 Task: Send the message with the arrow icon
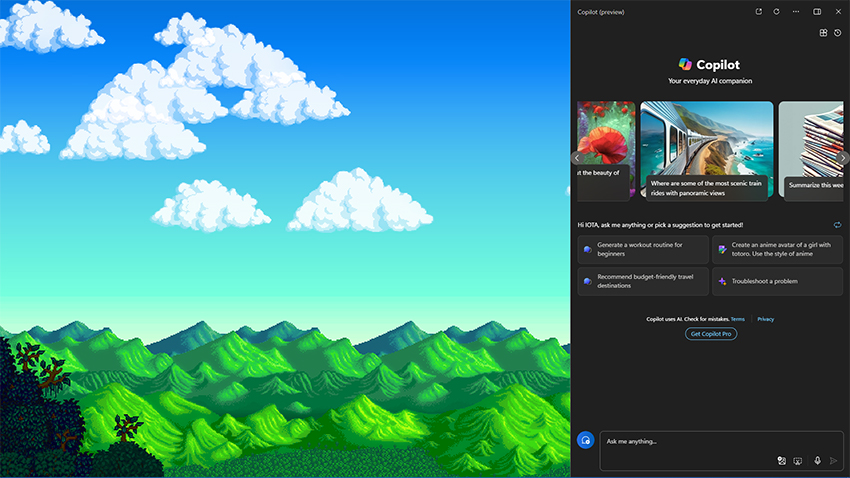834,461
